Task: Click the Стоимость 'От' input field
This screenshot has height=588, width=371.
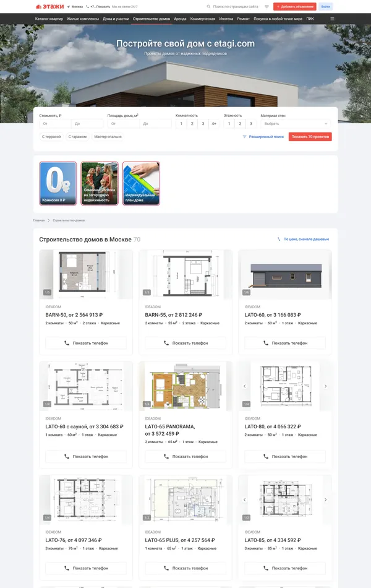Action: [x=55, y=124]
